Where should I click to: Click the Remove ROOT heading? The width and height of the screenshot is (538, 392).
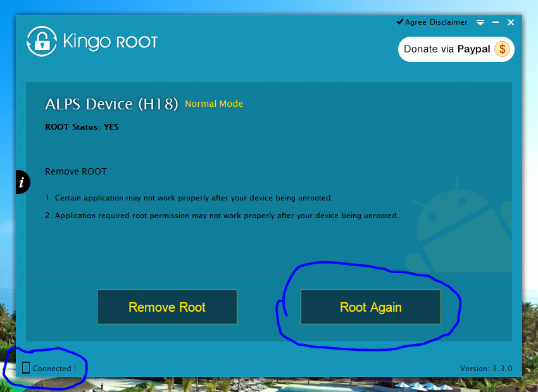pos(76,171)
